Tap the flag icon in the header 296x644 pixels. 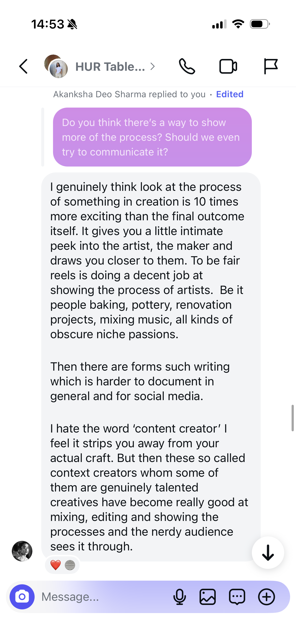(x=270, y=67)
